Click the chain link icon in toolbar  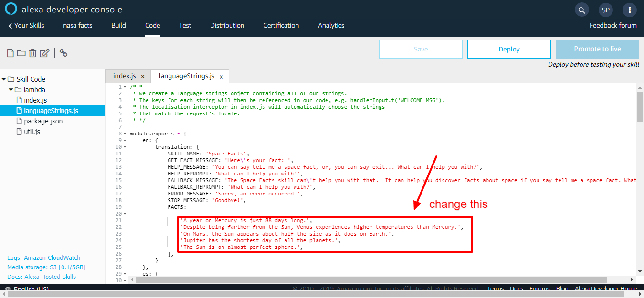63,53
